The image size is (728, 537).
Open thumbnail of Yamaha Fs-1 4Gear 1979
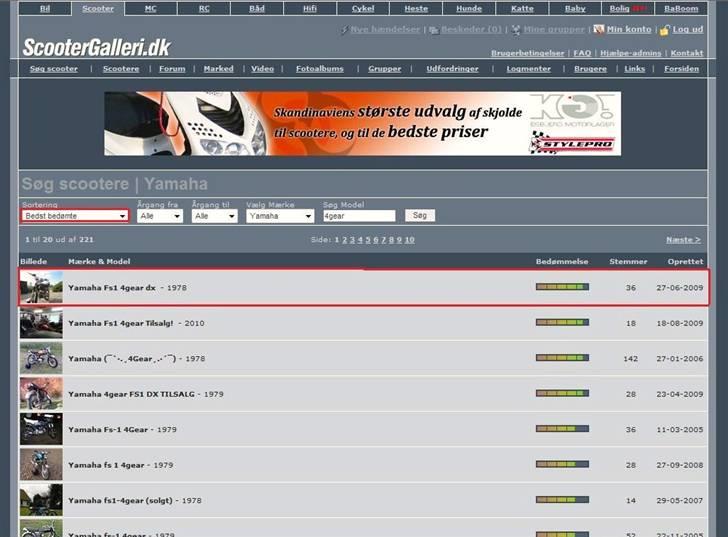[x=41, y=429]
